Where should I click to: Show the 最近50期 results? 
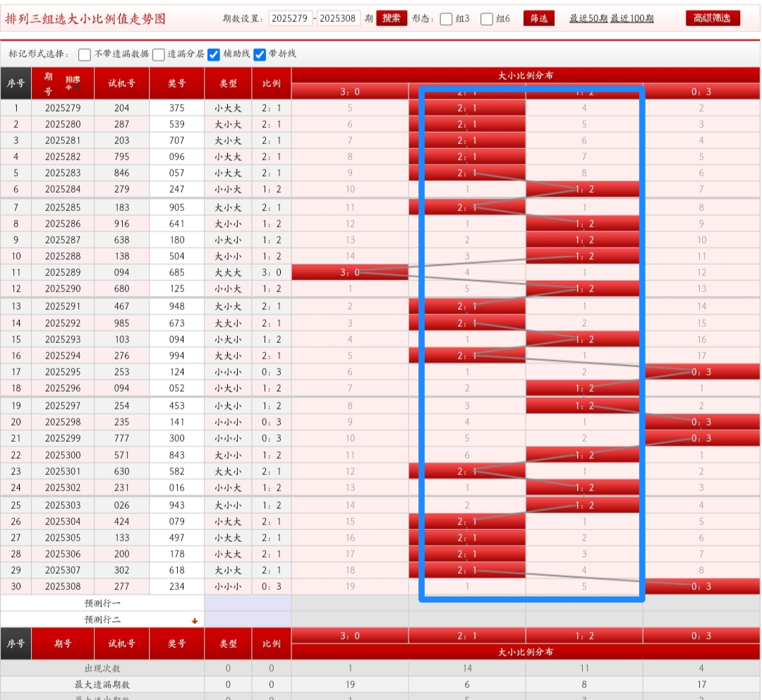click(588, 18)
